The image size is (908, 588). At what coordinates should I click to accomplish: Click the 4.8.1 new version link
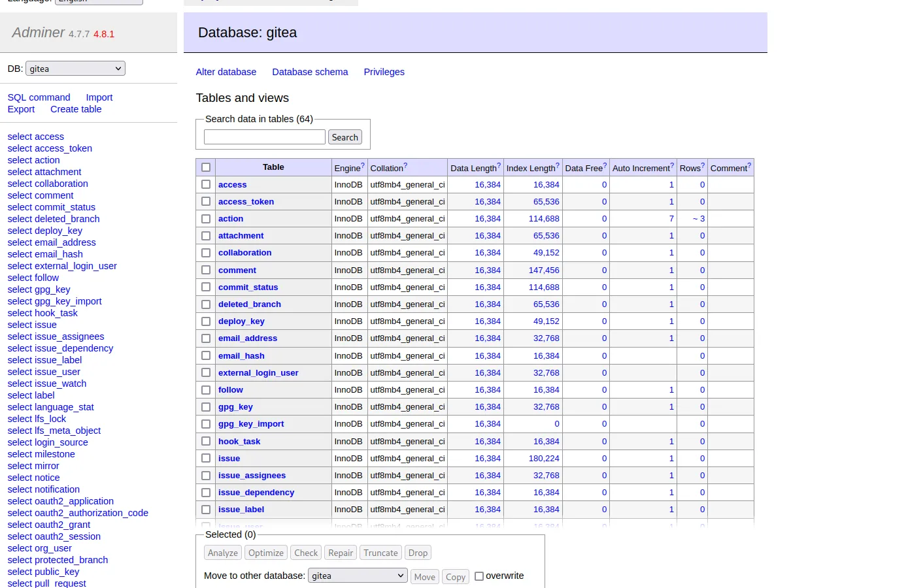103,34
